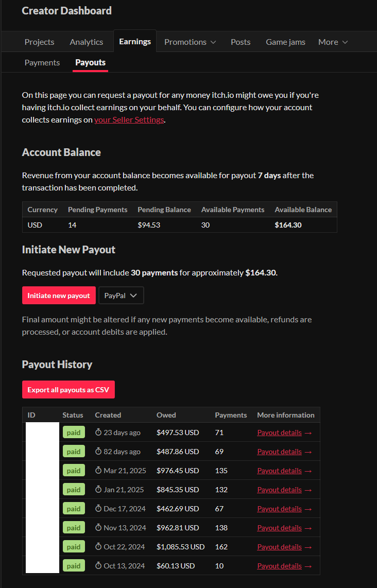This screenshot has width=377, height=588.
Task: Click the Owed column header
Action: 166,415
